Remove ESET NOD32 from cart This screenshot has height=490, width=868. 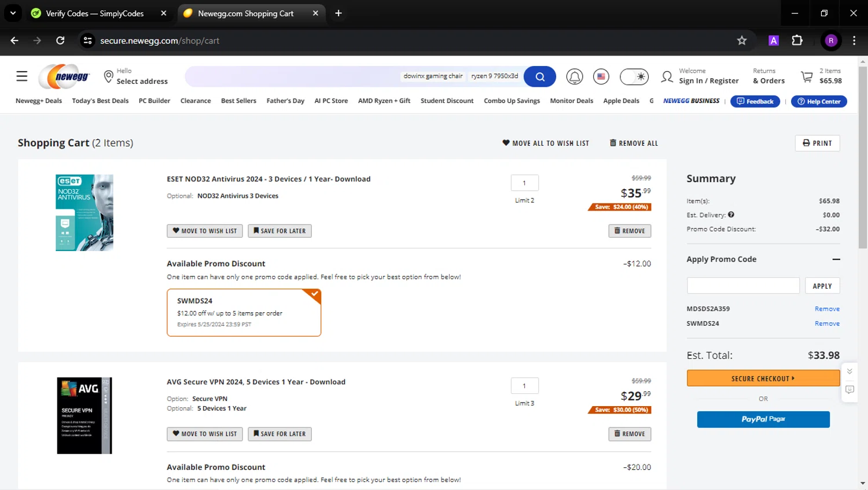click(630, 231)
